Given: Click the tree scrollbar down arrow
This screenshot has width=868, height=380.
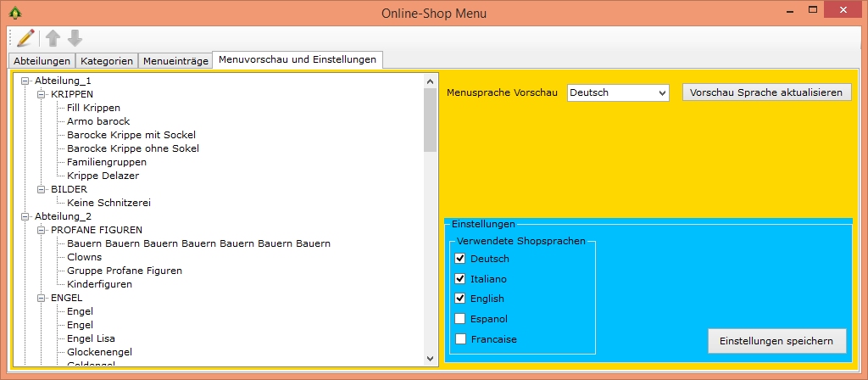Looking at the screenshot, I should pos(430,359).
